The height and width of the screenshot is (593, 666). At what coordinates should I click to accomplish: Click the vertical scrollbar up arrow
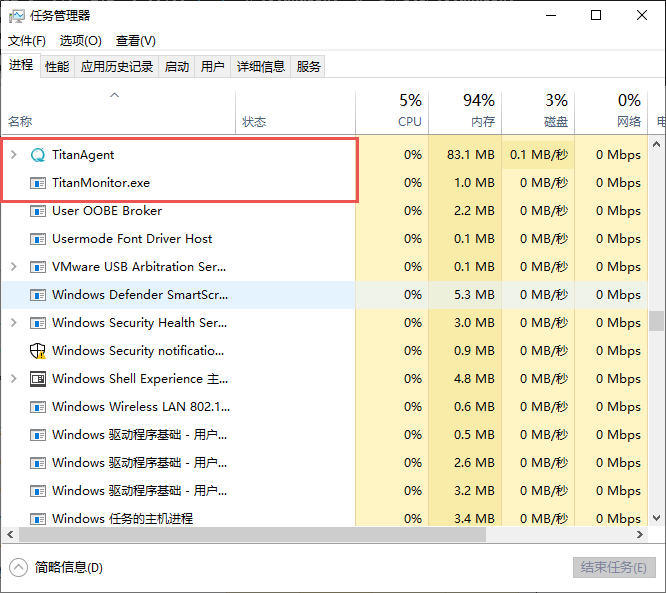[656, 144]
